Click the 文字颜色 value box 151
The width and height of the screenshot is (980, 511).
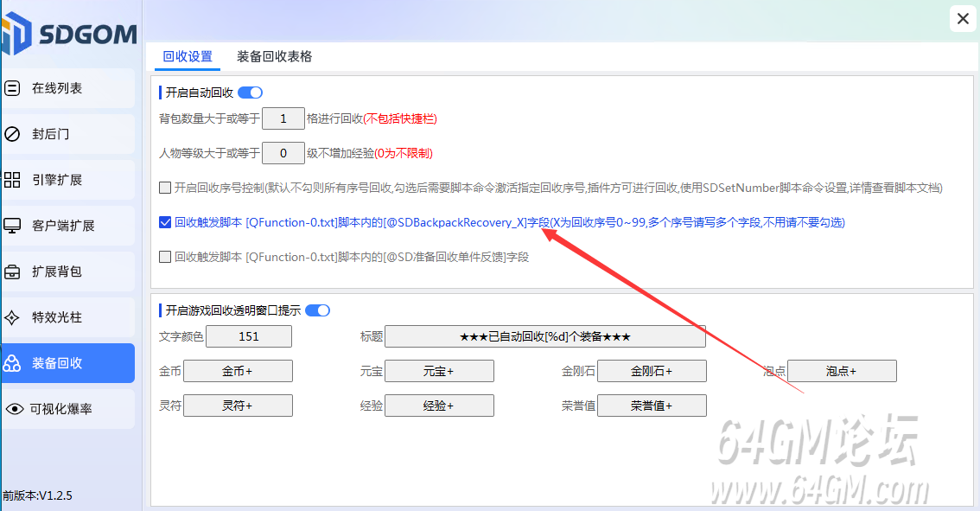249,336
